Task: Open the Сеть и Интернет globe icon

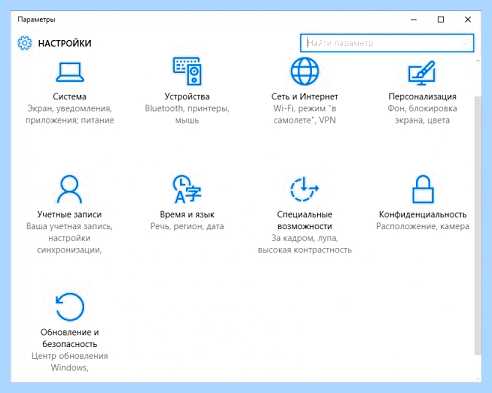Action: 305,71
